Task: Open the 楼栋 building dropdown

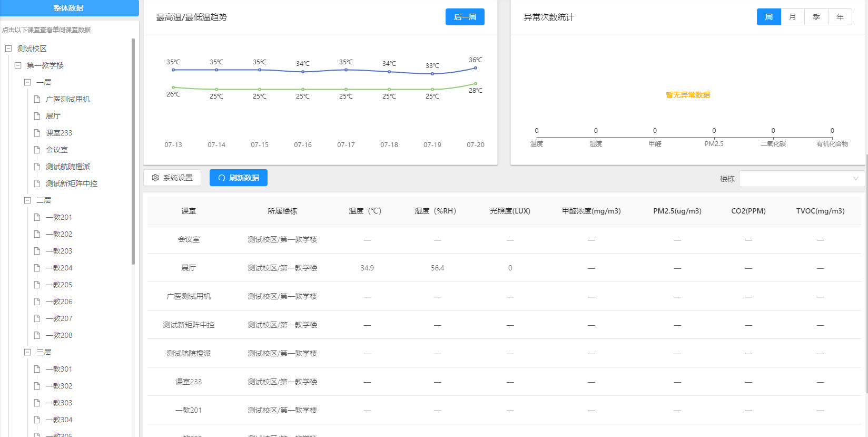Action: pos(802,179)
